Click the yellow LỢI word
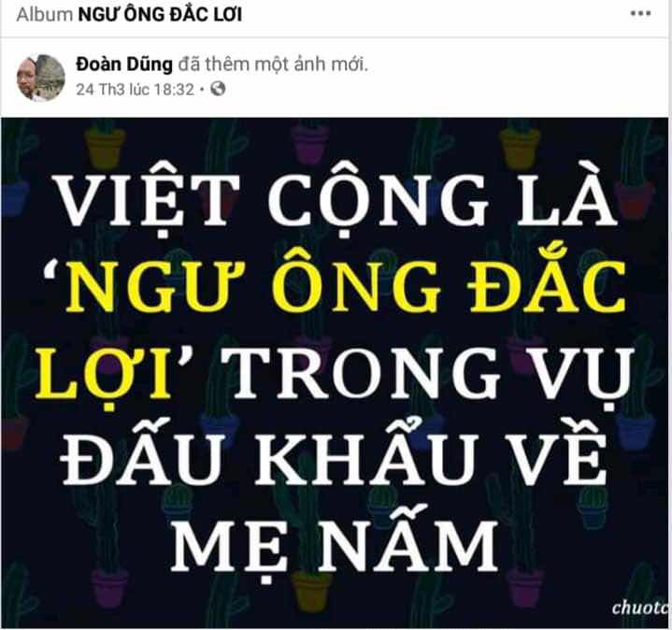The width and height of the screenshot is (672, 630). click(x=104, y=373)
